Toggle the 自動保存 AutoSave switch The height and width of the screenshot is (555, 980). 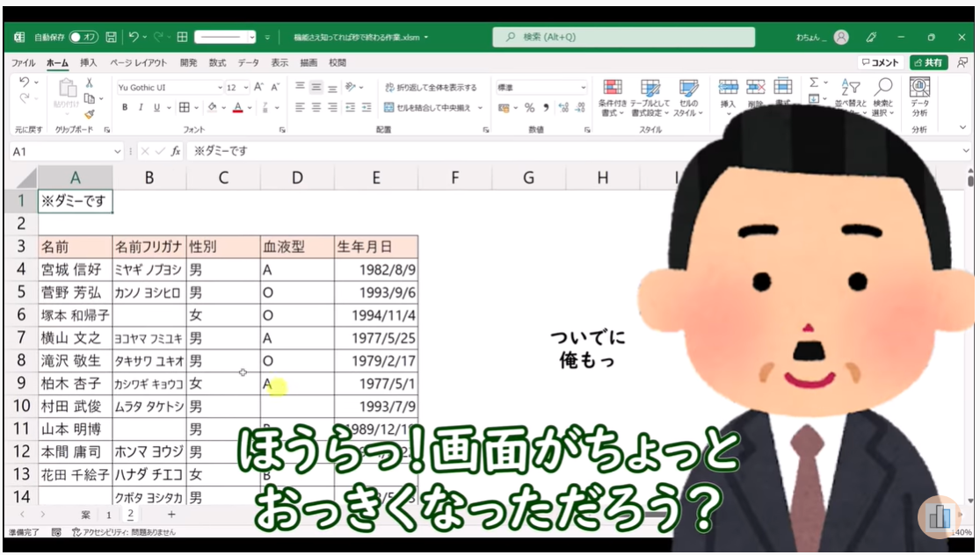(83, 37)
